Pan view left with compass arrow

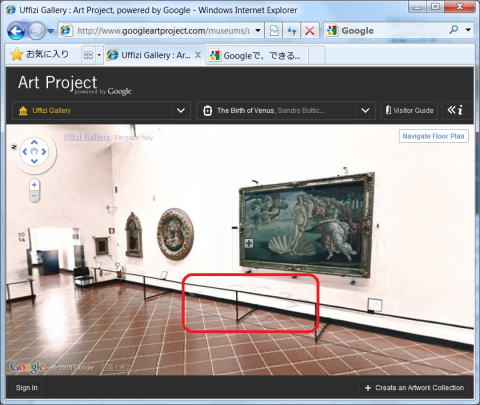25,152
